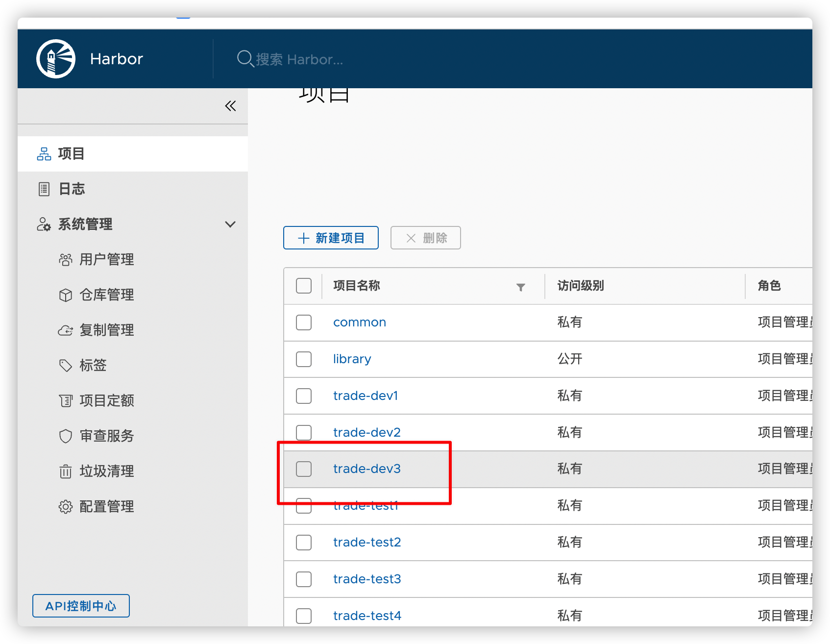The image size is (830, 644).
Task: Click the 项目名称 column header
Action: (357, 286)
